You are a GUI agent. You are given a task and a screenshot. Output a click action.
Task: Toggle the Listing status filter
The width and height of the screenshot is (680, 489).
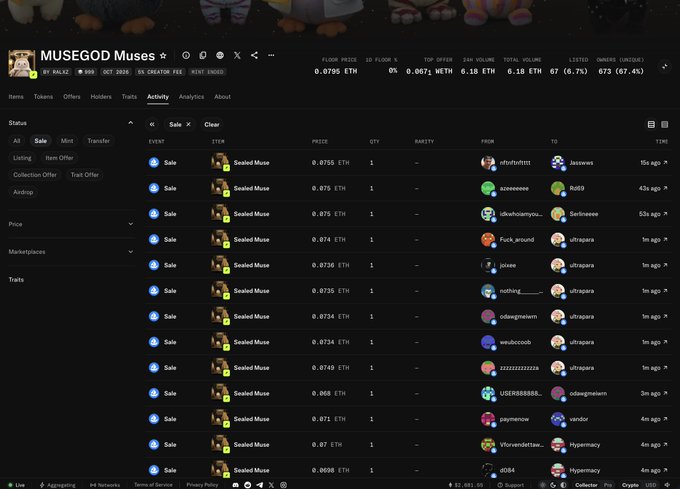[22, 158]
